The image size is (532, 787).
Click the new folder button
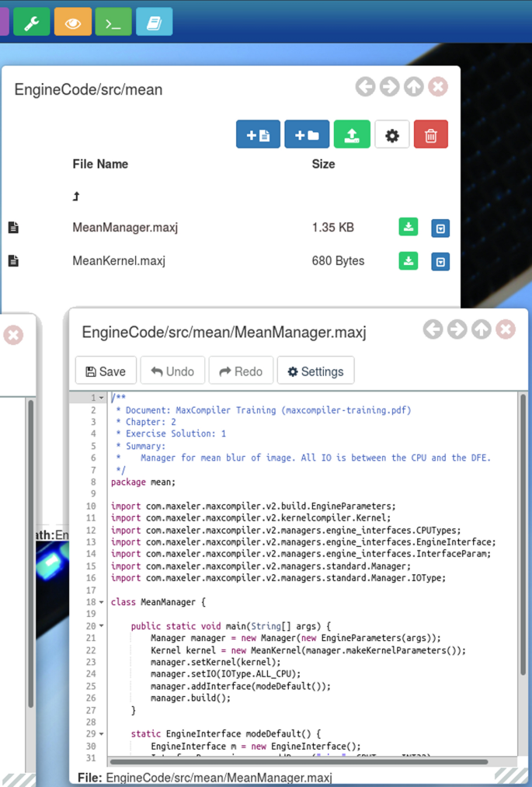pyautogui.click(x=307, y=134)
